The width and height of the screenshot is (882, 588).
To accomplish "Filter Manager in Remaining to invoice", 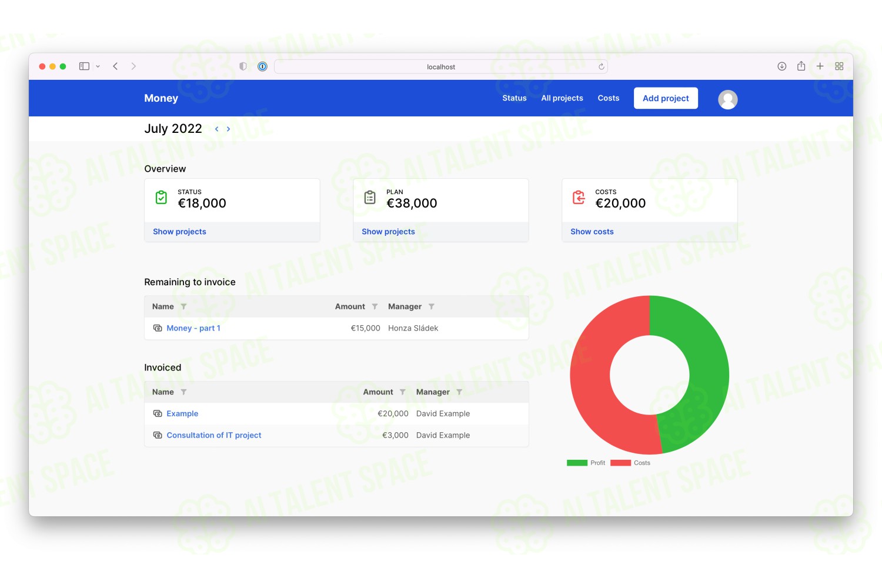I will point(431,307).
